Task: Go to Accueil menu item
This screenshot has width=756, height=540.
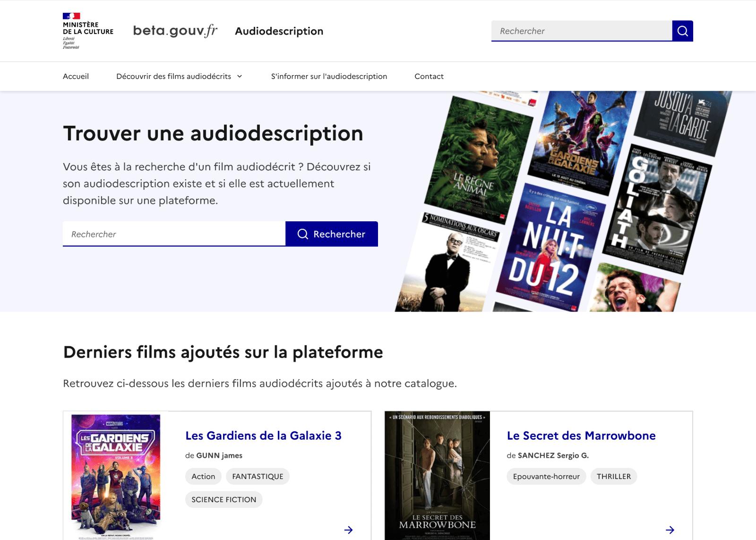Action: 76,76
